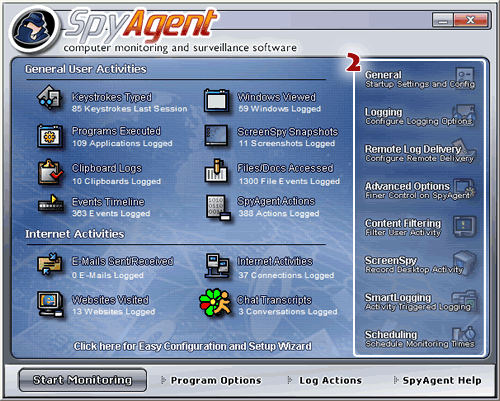Click the Remote Log Delivery icon
The height and width of the screenshot is (401, 500).
tap(463, 148)
